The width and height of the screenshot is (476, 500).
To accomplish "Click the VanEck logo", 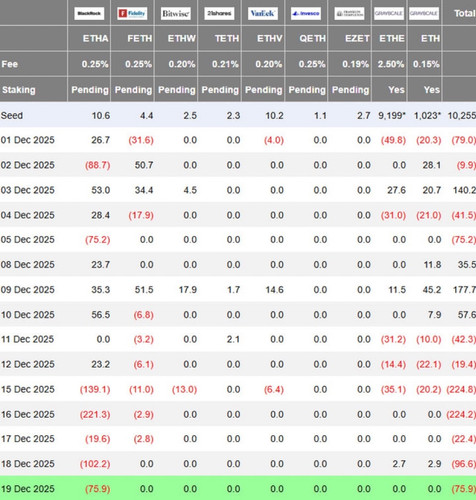I will tap(263, 13).
